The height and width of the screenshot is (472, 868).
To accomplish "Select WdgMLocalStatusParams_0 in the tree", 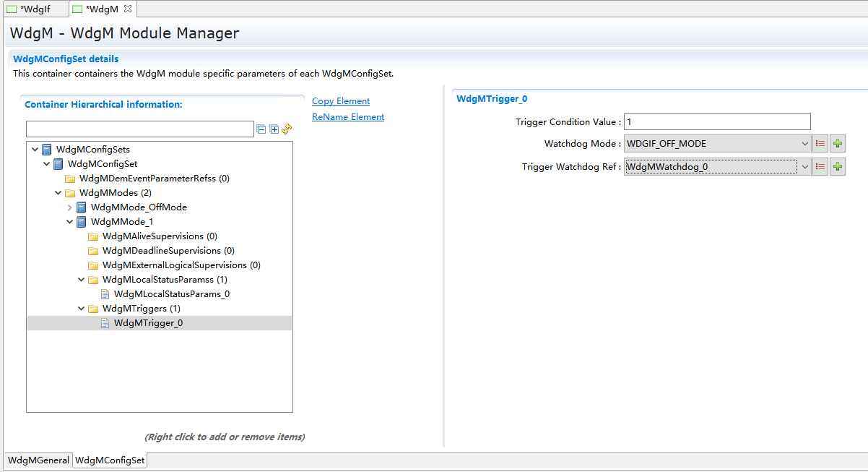I will [x=172, y=294].
